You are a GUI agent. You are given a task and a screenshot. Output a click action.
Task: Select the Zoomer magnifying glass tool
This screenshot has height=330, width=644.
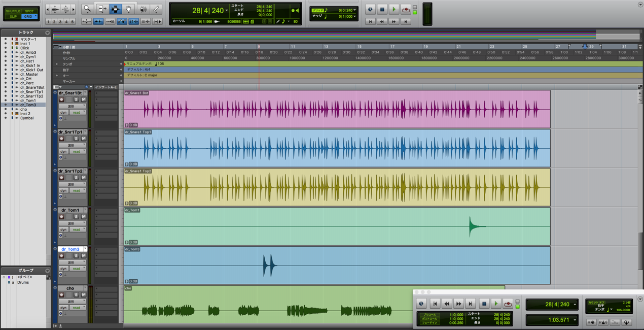pos(87,9)
